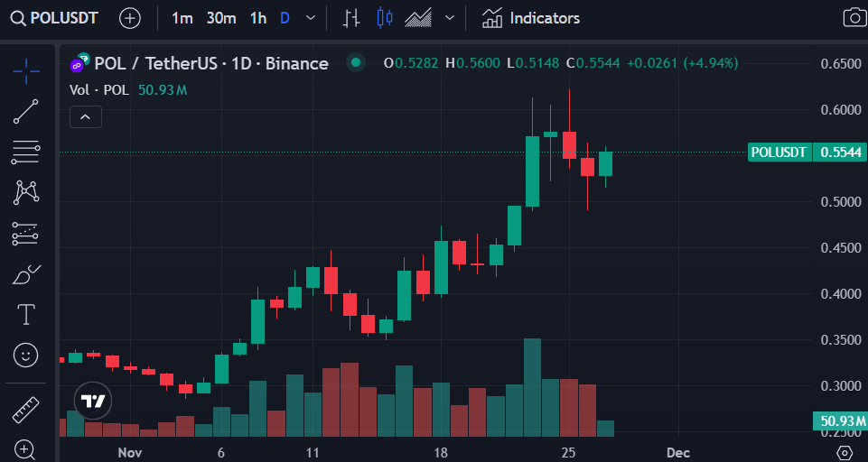Open the emoji icons tool
The image size is (868, 462).
coord(26,355)
